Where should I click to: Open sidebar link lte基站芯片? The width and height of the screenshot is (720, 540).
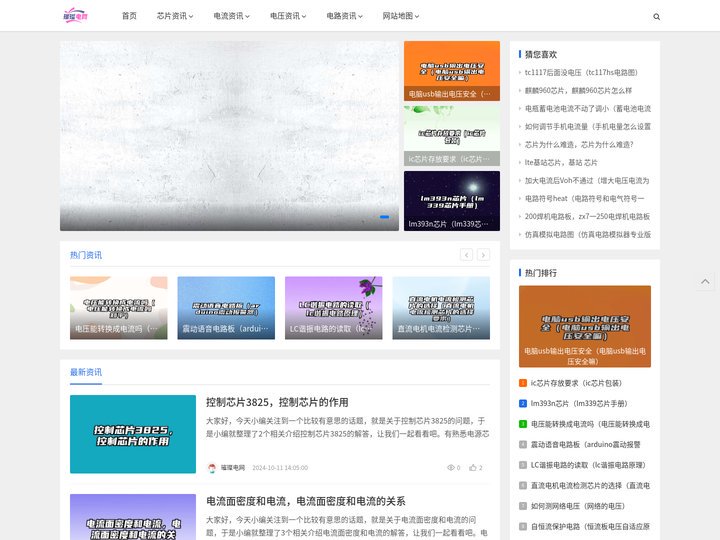tap(561, 162)
